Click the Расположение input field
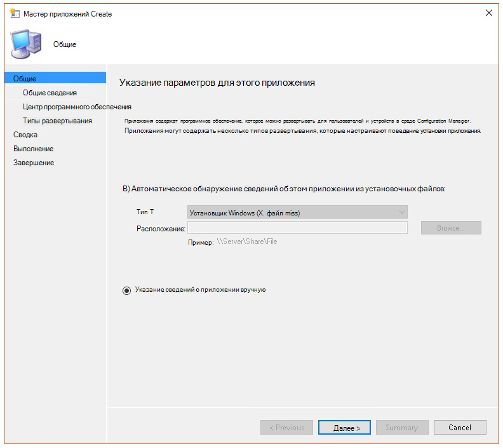This screenshot has width=503, height=448. [297, 228]
